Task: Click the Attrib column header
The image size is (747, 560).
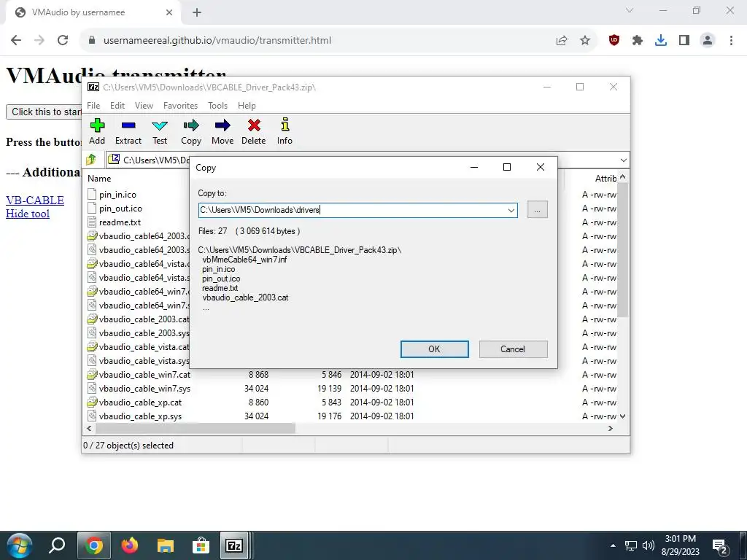Action: coord(605,179)
